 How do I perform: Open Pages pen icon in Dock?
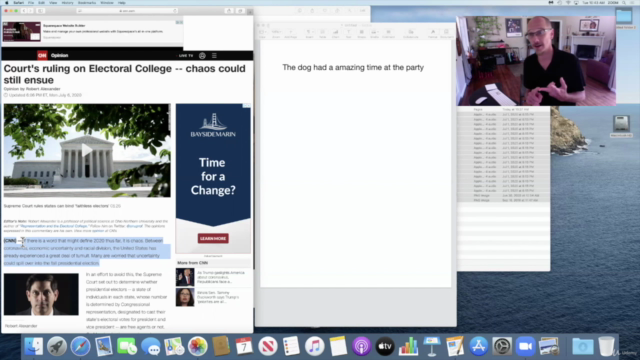pyautogui.click(x=455, y=347)
